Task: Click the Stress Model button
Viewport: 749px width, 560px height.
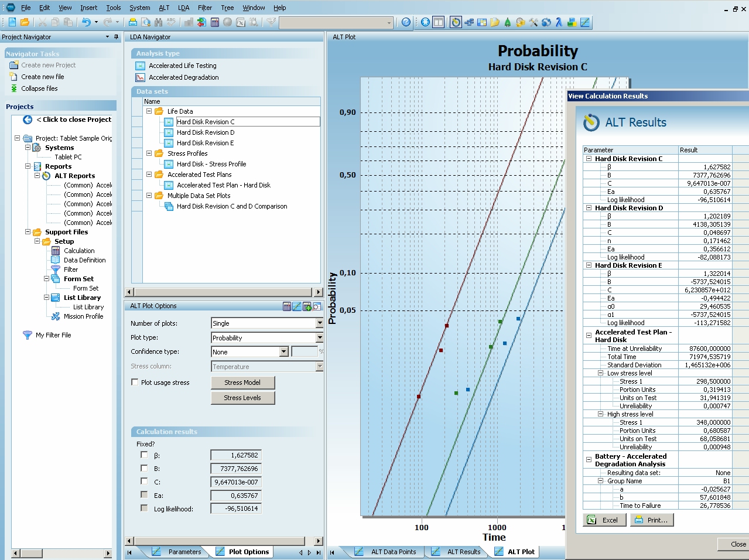Action: pos(242,383)
